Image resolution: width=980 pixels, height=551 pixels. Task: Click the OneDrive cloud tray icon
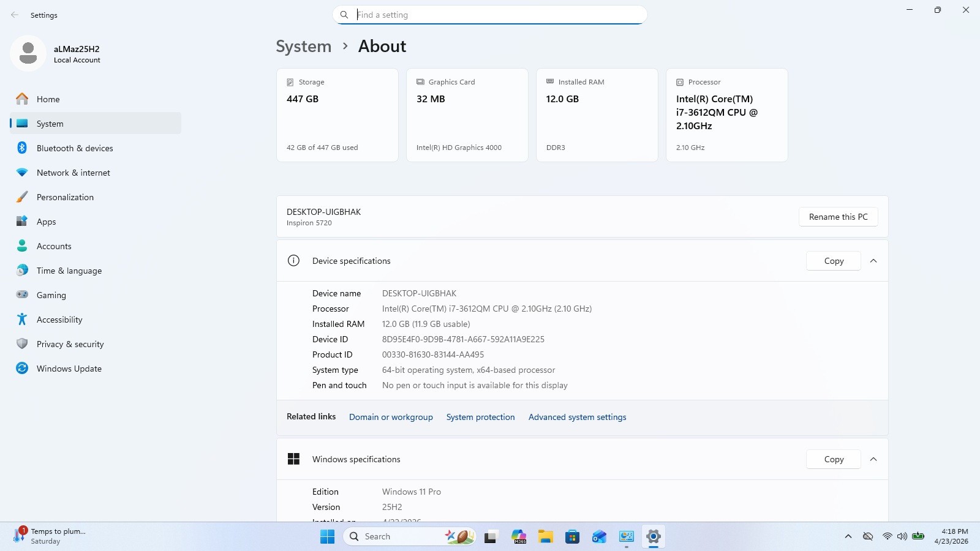click(868, 536)
